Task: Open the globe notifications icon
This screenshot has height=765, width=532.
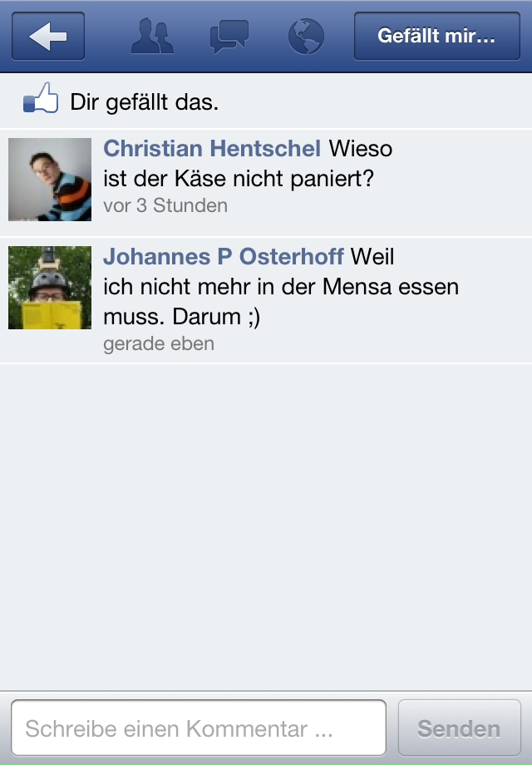Action: click(x=306, y=36)
